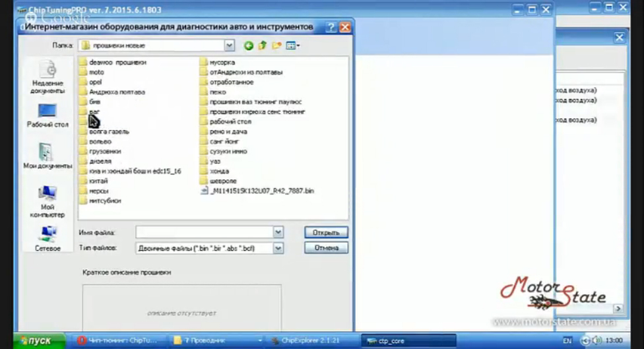The width and height of the screenshot is (644, 349).
Task: Open Сетевое network places shortcut
Action: [48, 239]
